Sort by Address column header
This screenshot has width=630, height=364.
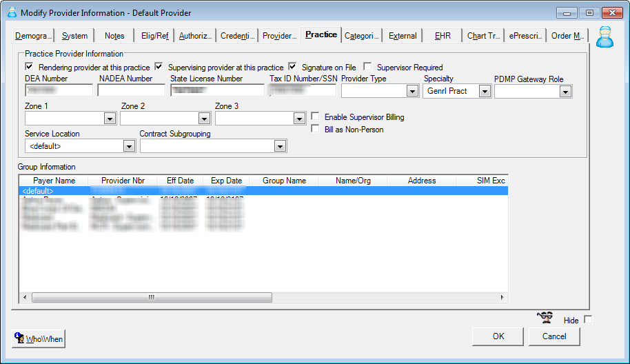pos(421,181)
